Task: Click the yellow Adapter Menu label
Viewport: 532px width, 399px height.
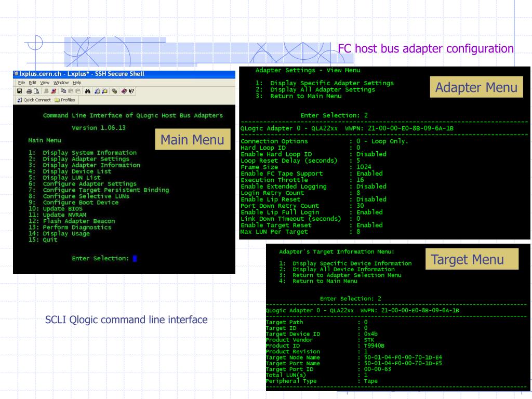Action: (476, 87)
